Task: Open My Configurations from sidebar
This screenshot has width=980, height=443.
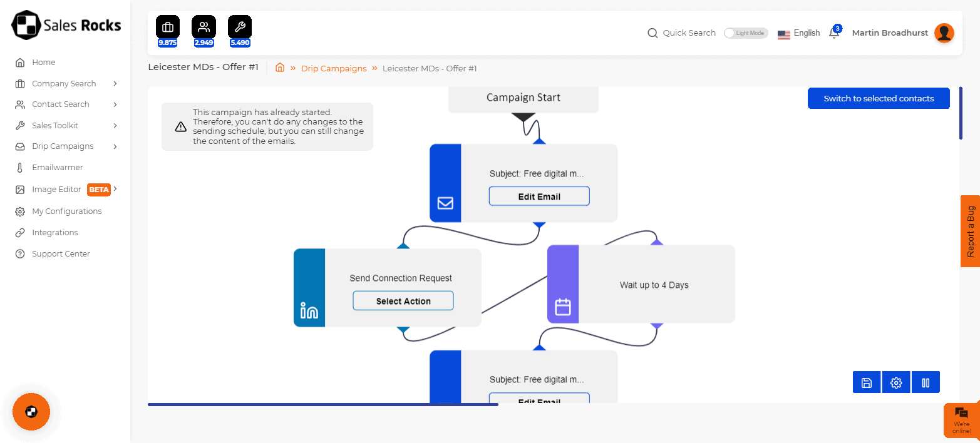Action: pyautogui.click(x=66, y=211)
